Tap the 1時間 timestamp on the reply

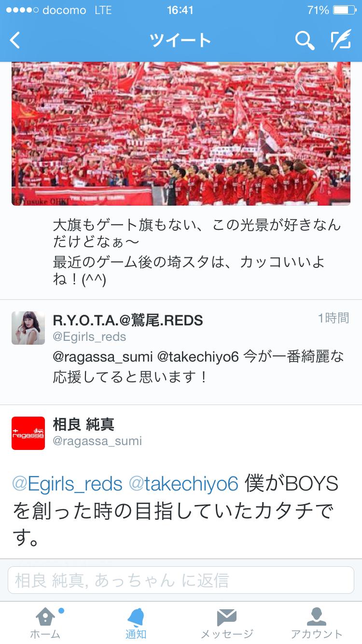[333, 318]
